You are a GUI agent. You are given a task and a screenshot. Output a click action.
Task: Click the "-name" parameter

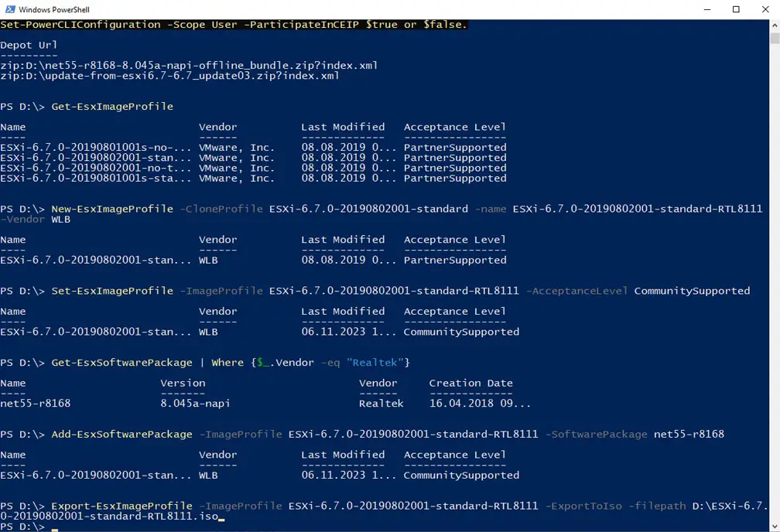click(x=491, y=209)
